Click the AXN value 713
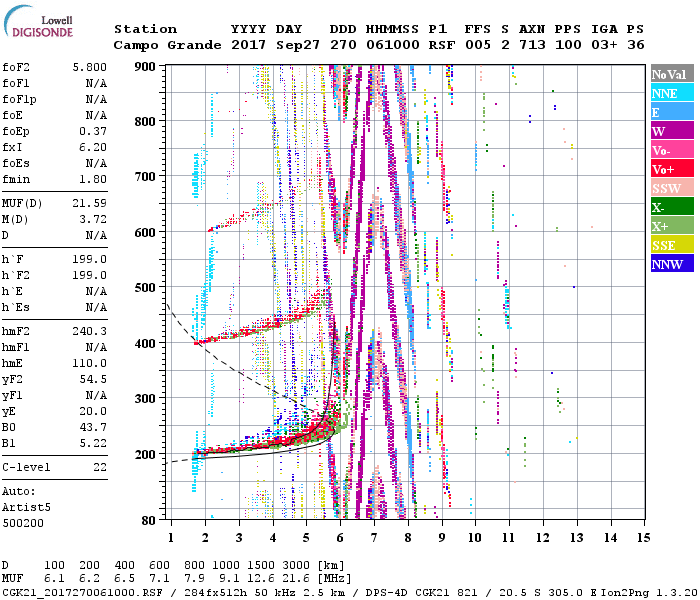The height and width of the screenshot is (600, 700). (532, 45)
